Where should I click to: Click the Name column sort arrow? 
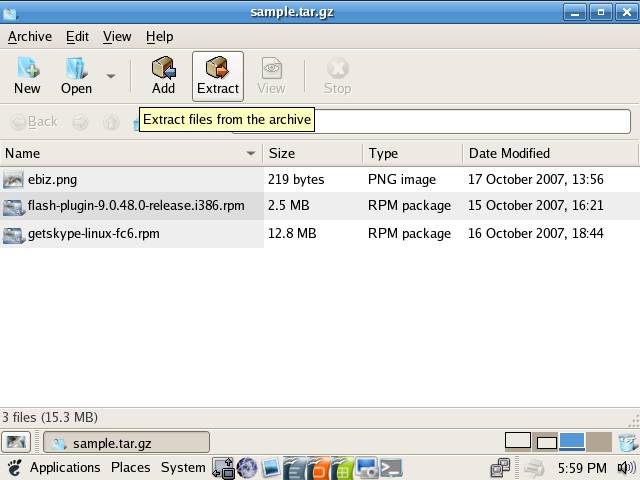tap(251, 154)
